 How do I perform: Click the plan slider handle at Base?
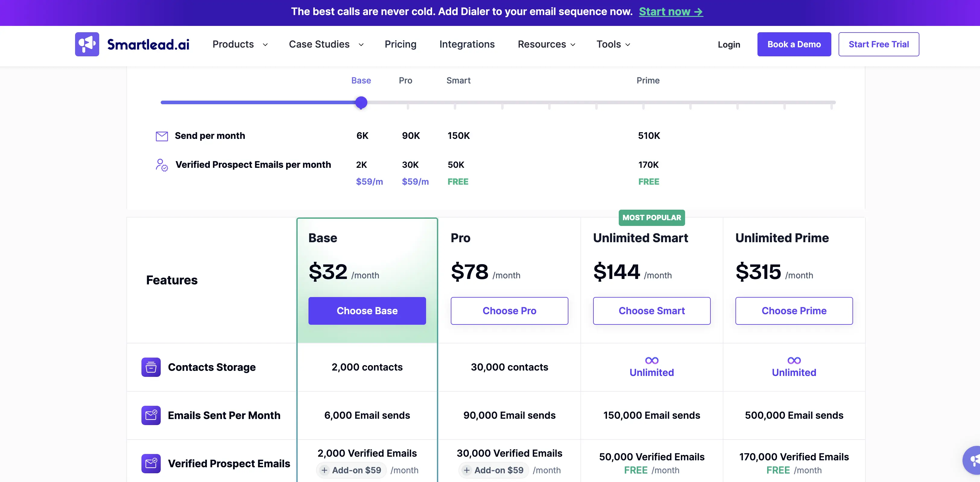[361, 103]
